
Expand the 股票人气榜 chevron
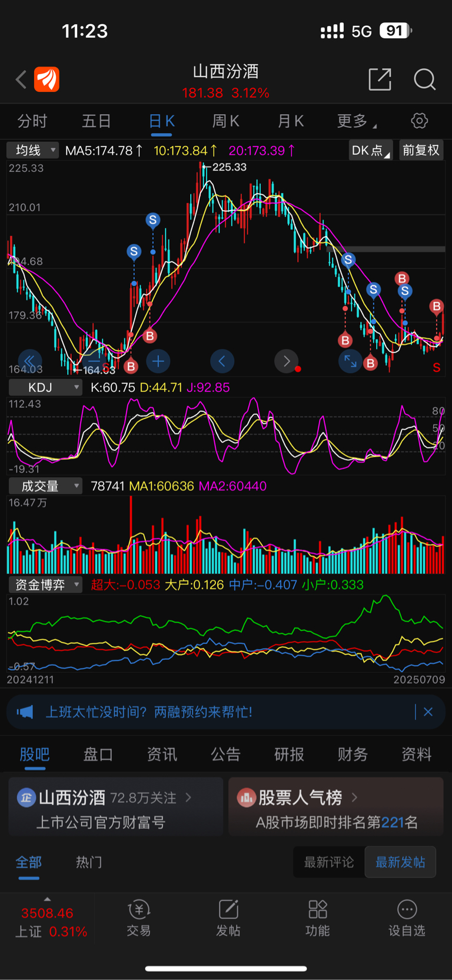tap(354, 798)
